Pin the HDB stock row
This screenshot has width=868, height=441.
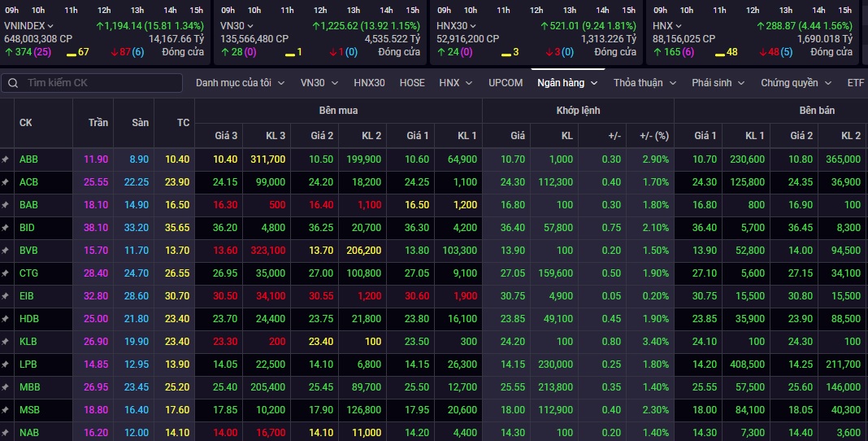(x=5, y=319)
